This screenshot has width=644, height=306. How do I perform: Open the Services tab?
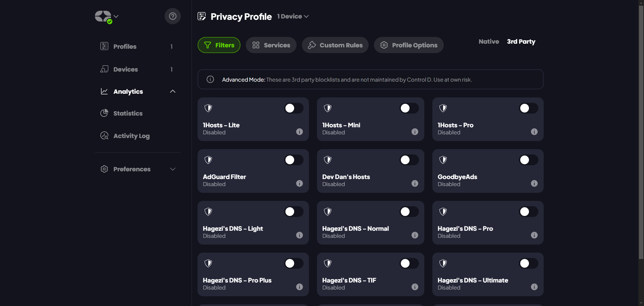coord(271,45)
